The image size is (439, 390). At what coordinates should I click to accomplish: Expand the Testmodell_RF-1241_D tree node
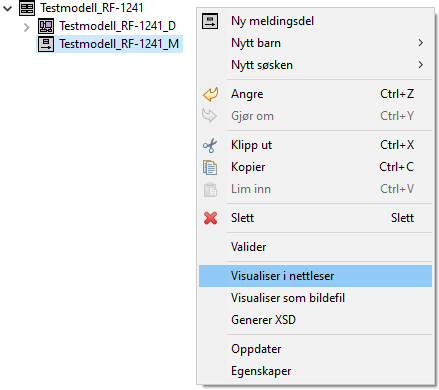point(27,27)
